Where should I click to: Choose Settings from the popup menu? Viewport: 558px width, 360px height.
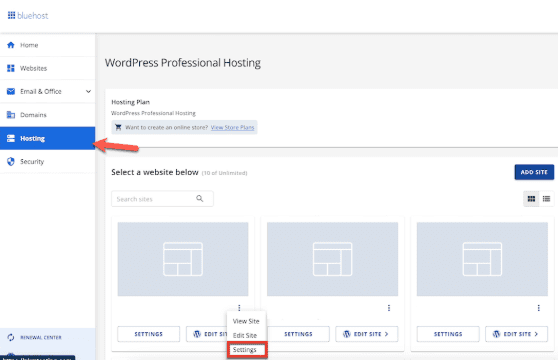[247, 350]
